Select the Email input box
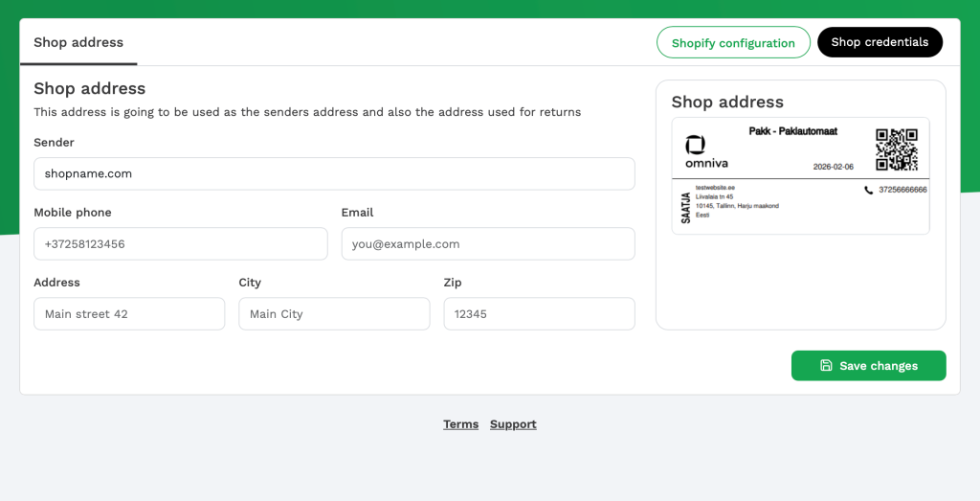This screenshot has width=980, height=501. tap(487, 243)
